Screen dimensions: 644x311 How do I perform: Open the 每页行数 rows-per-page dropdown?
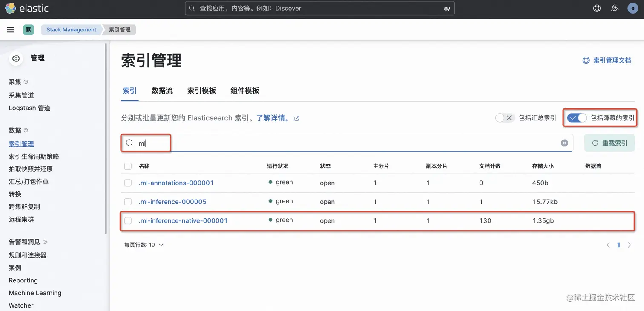(144, 245)
